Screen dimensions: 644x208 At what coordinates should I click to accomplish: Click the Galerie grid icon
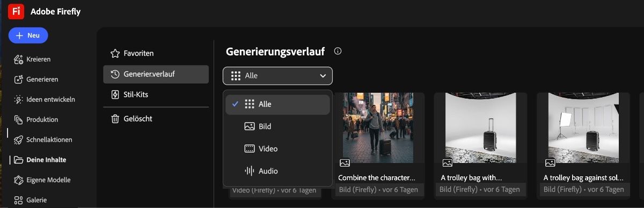[18, 200]
